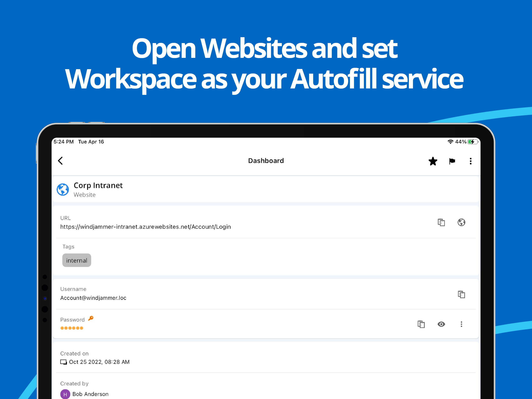
Task: Tap the back arrow in header
Action: [60, 161]
